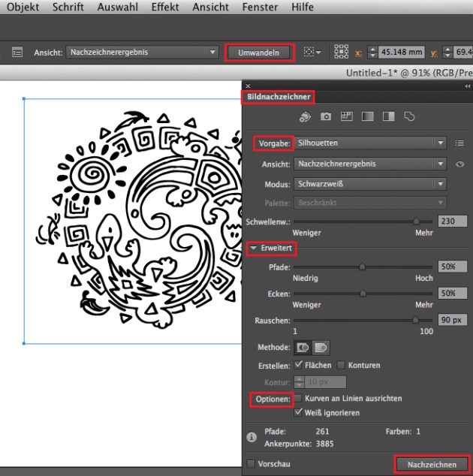This screenshot has width=473, height=476.
Task: Pick the Grayscale preset icon
Action: 368,116
